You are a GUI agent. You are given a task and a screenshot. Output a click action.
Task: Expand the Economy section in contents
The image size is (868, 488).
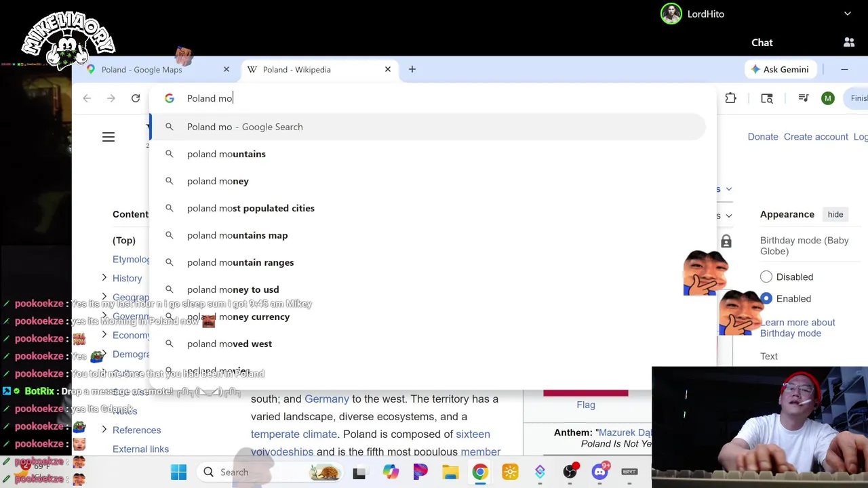pos(104,334)
